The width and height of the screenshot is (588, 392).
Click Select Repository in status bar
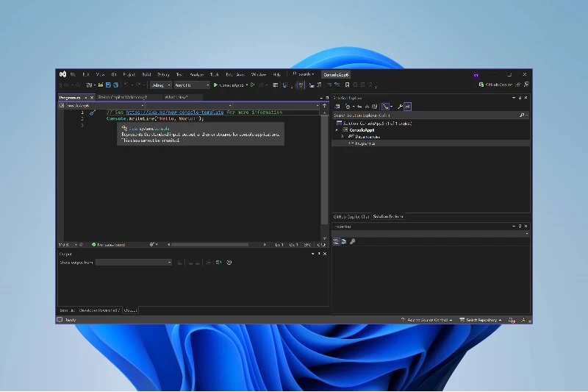[x=481, y=320]
